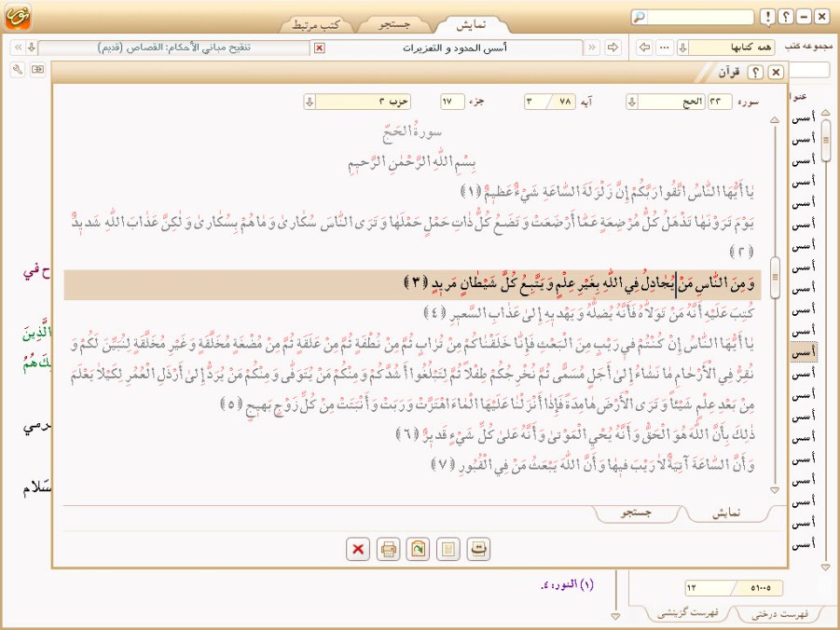Switch to جستجو tab in Quran dialog

pos(638,514)
